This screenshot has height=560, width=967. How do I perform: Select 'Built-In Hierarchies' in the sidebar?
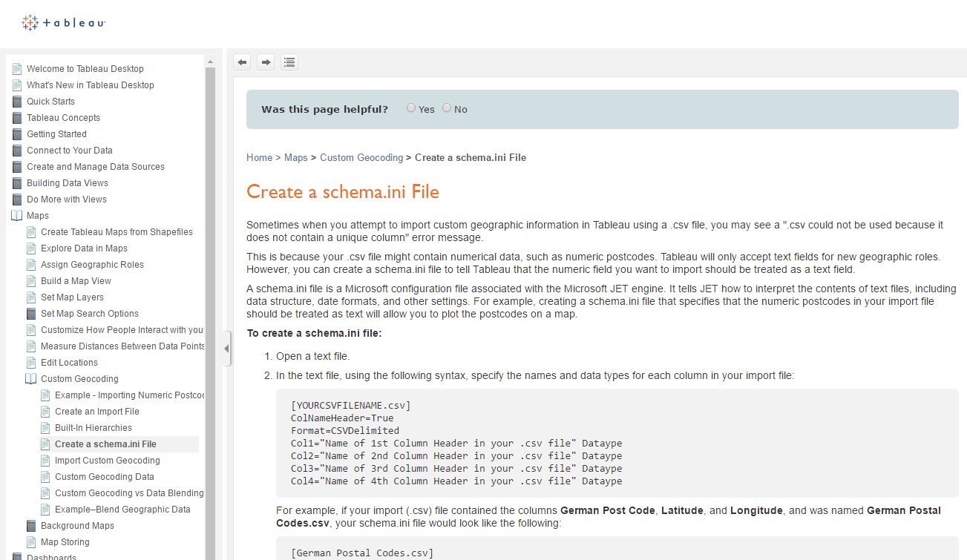tap(94, 427)
